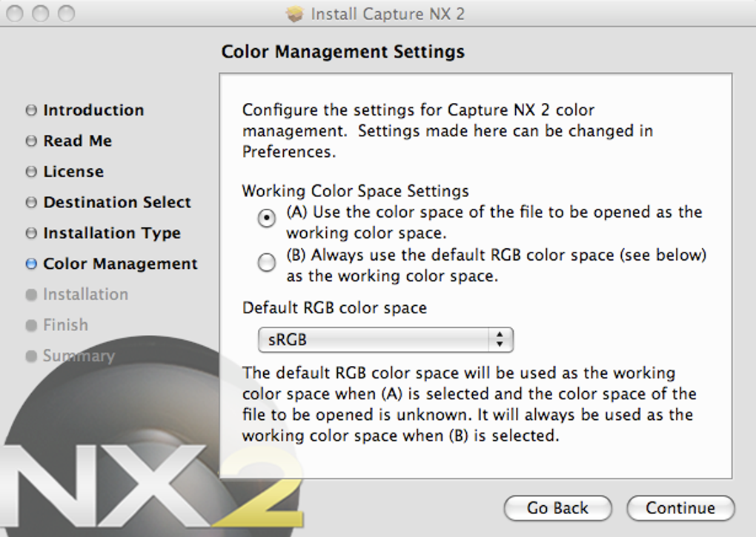Click the greyed-out Installation step
This screenshot has width=756, height=537.
[x=85, y=295]
